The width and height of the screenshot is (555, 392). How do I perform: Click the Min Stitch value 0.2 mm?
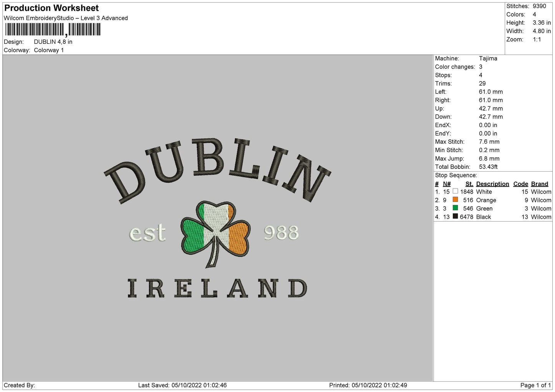click(489, 150)
